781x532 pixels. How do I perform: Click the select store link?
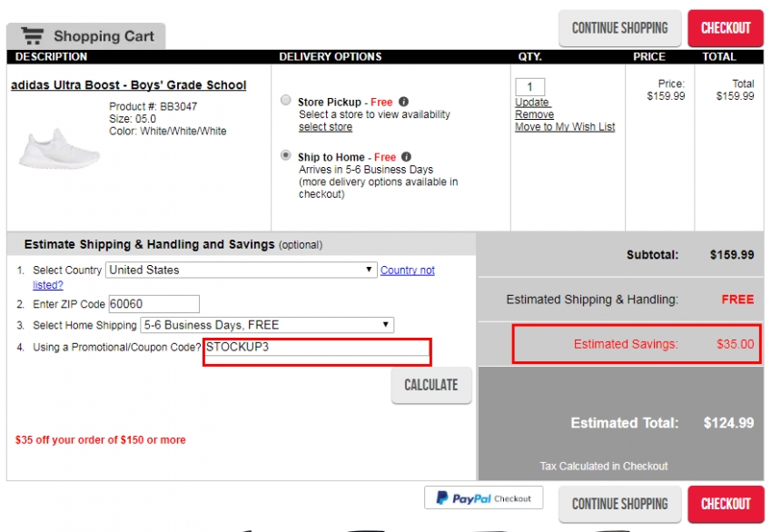(x=325, y=127)
